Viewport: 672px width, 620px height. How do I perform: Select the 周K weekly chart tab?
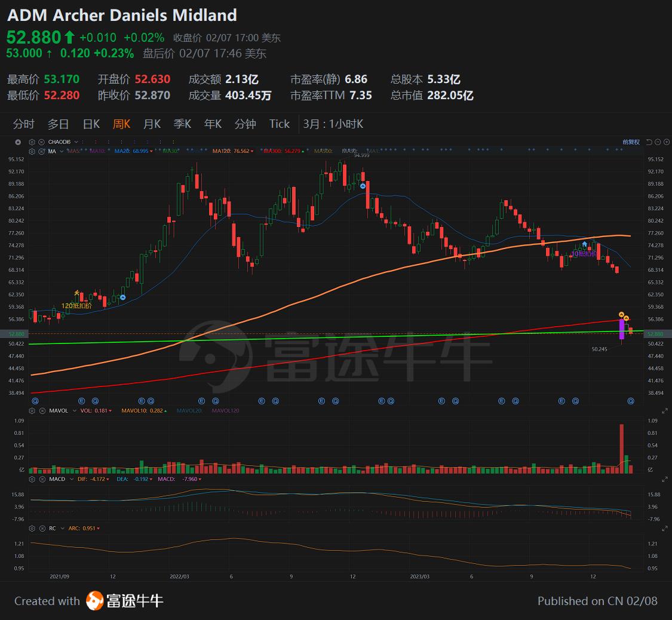121,124
